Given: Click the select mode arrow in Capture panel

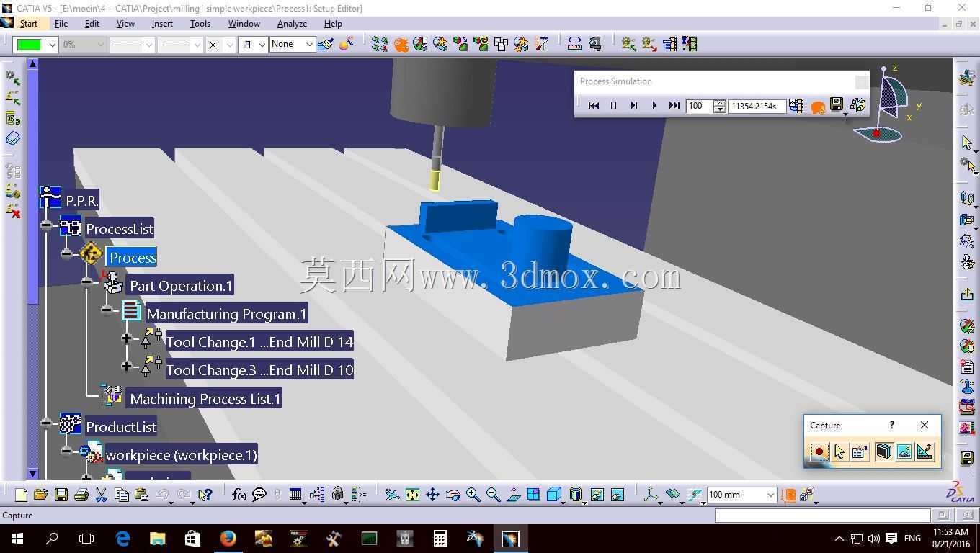Looking at the screenshot, I should coord(839,451).
